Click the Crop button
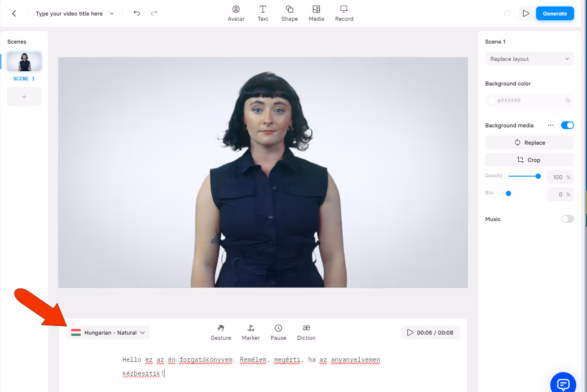This screenshot has height=392, width=587. click(530, 160)
